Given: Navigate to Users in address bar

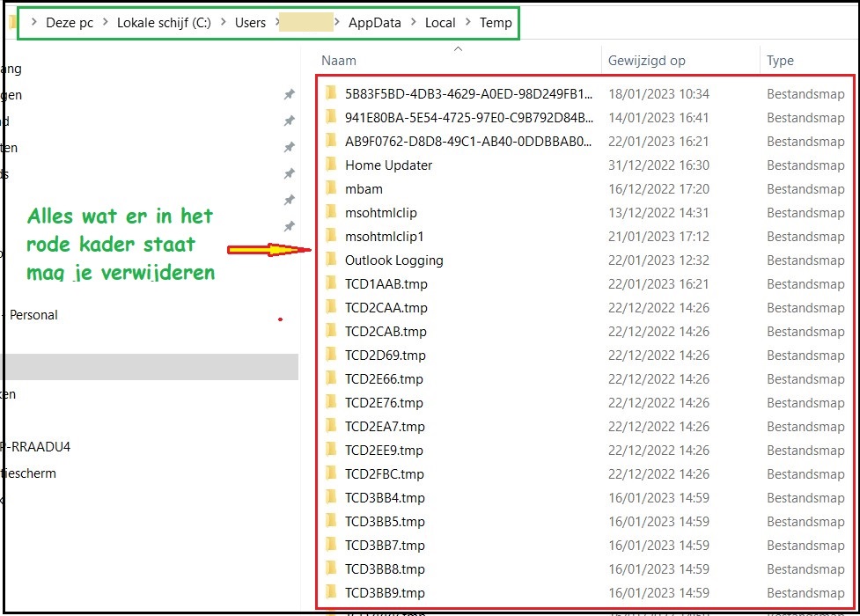Looking at the screenshot, I should point(250,23).
